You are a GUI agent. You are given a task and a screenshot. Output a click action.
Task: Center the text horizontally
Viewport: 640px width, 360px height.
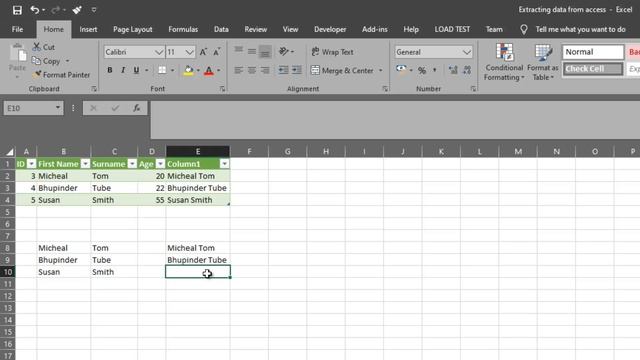[x=252, y=70]
